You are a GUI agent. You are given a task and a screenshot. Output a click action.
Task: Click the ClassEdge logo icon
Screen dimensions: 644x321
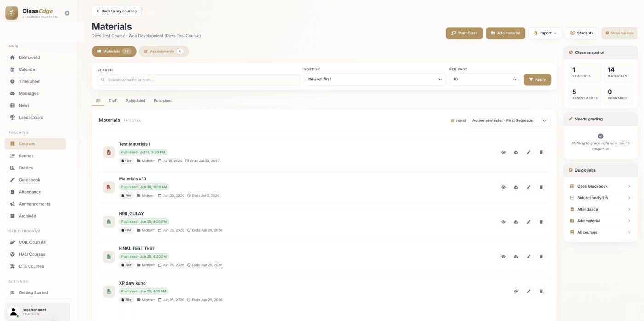[11, 13]
